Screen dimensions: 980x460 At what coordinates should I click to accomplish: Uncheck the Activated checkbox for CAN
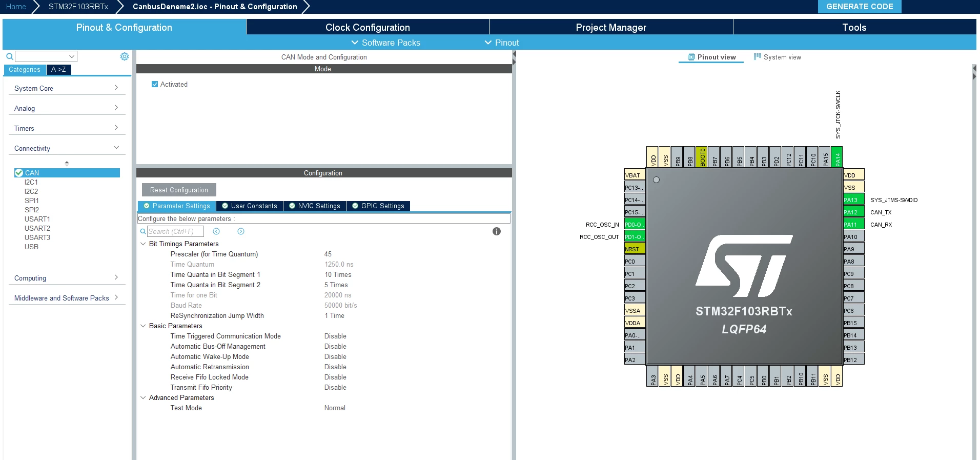coord(155,84)
